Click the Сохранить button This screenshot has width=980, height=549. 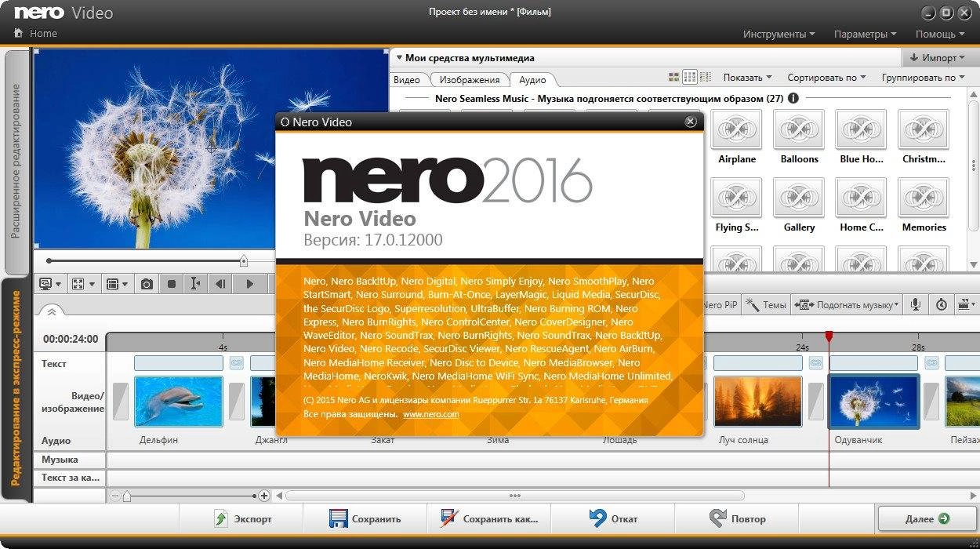(x=365, y=518)
